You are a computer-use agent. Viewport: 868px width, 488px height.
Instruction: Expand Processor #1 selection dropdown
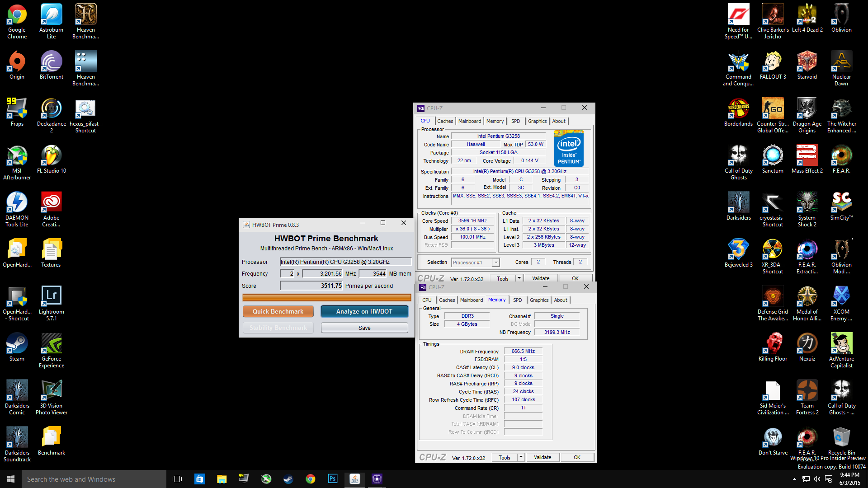(496, 263)
